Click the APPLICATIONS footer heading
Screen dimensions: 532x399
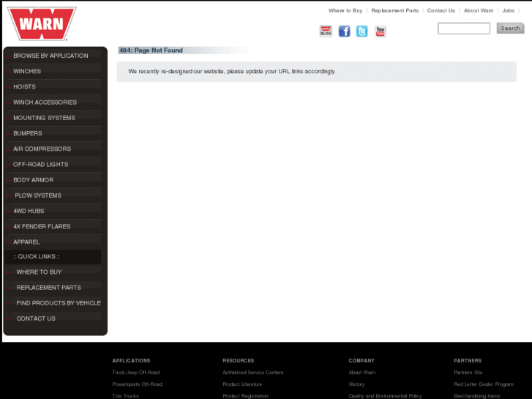(131, 361)
